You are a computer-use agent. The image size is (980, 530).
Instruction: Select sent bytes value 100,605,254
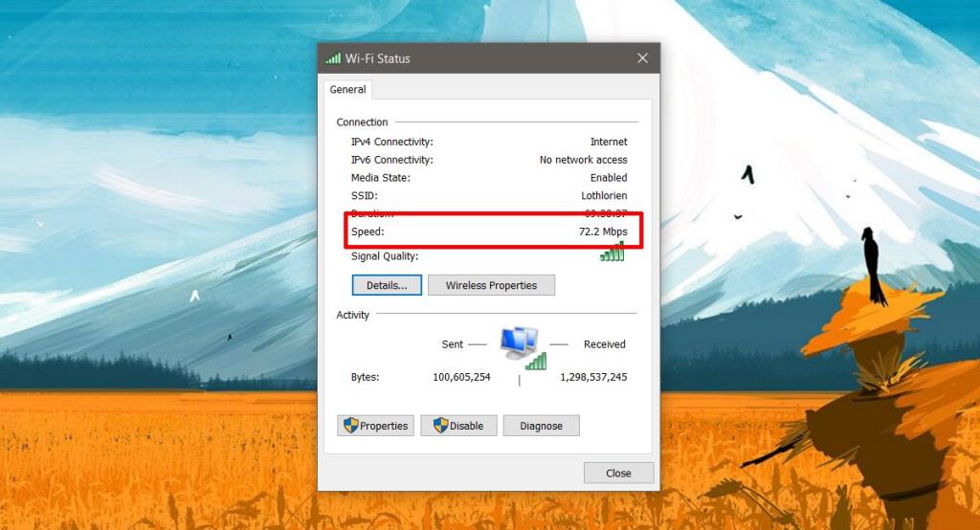tap(462, 377)
